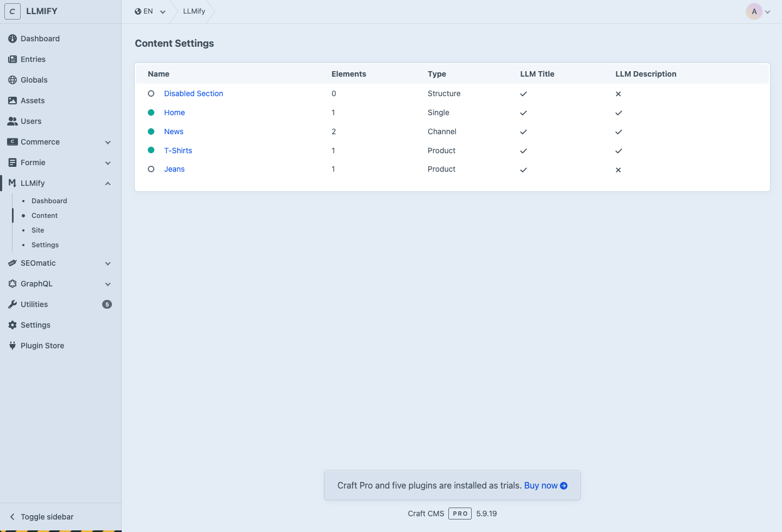Viewport: 782px width, 532px height.
Task: Expand the Commerce sidebar menu chevron
Action: point(108,142)
